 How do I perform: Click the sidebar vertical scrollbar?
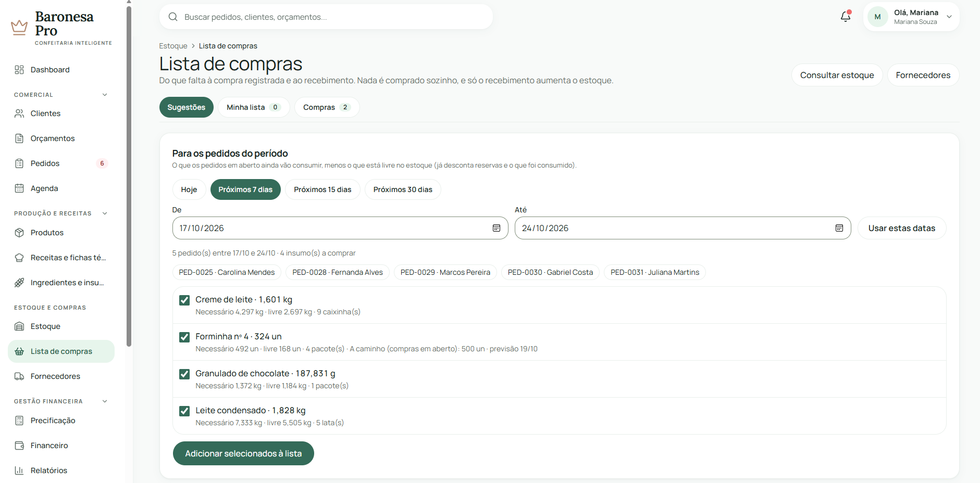[129, 176]
